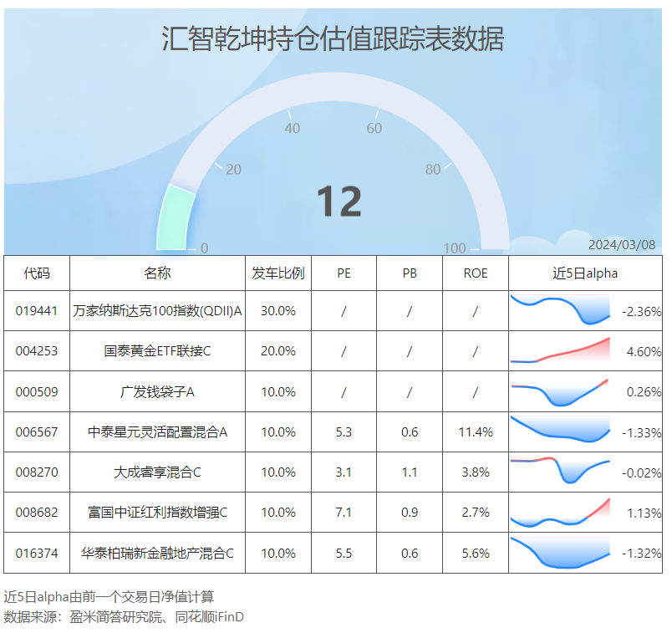672x633 pixels.
Task: Select 万家纳斯达克100指数(QDII)A fund name
Action: point(157,311)
